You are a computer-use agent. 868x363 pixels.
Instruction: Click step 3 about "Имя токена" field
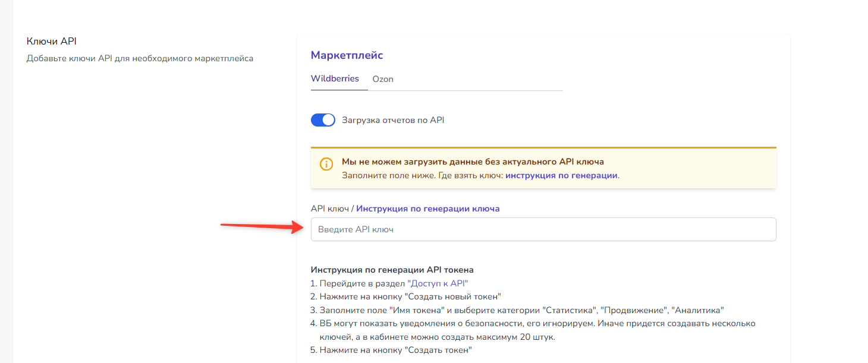pyautogui.click(x=521, y=310)
